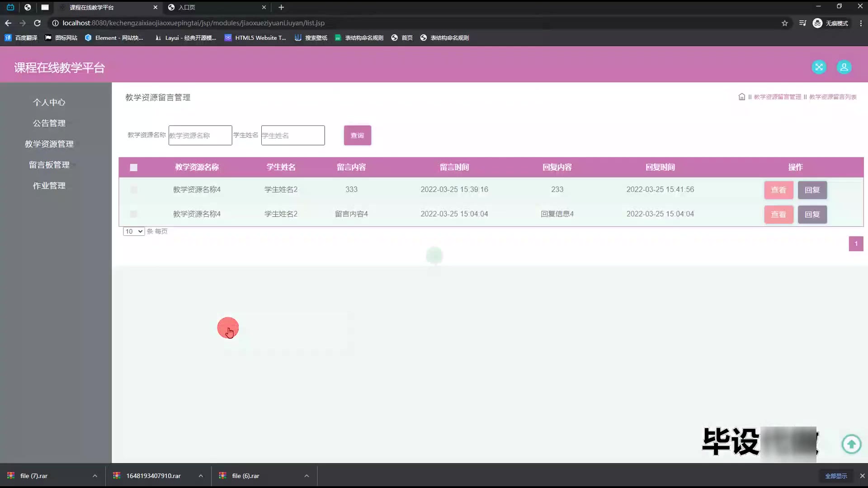Click 回复 for the 333 message row
Viewport: 868px width, 488px height.
pyautogui.click(x=812, y=190)
